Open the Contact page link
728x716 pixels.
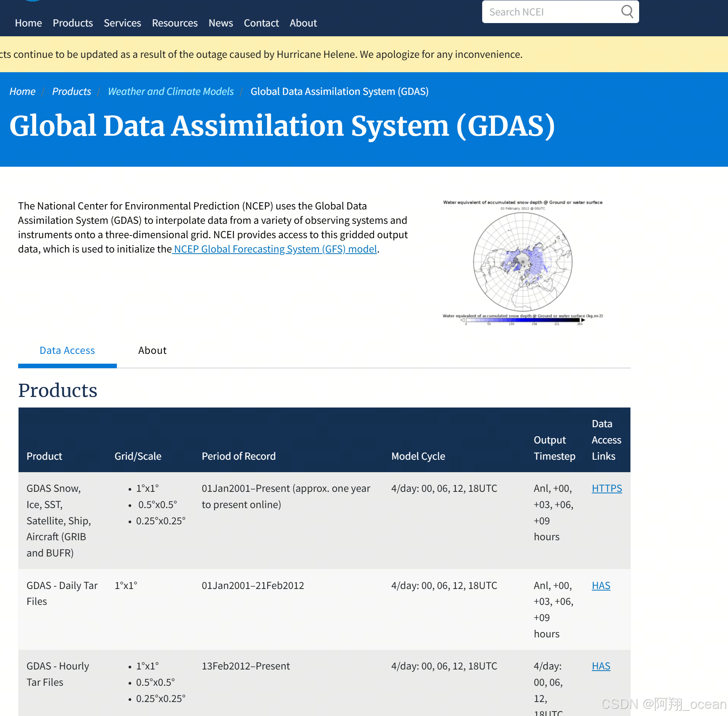click(261, 23)
